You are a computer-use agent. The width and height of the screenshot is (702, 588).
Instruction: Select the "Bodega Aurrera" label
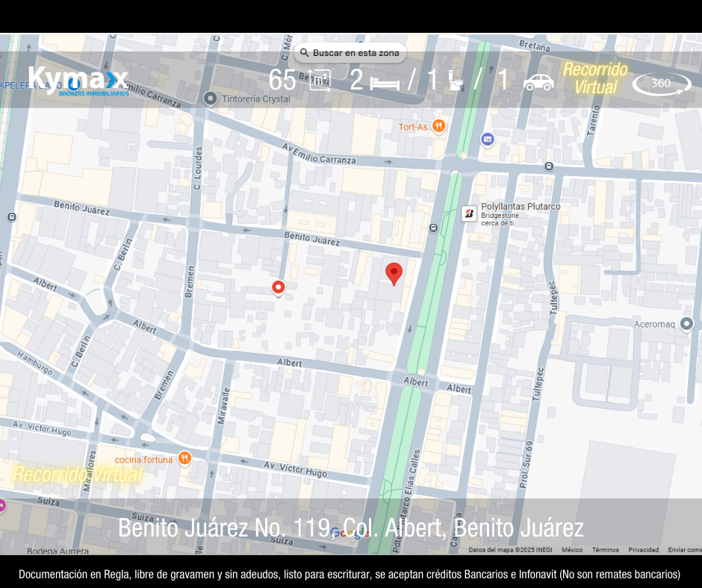[58, 551]
